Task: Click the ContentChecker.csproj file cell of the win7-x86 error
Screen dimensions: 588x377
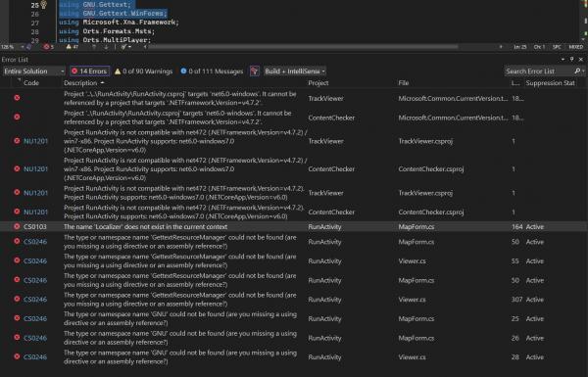Action: [x=431, y=169]
